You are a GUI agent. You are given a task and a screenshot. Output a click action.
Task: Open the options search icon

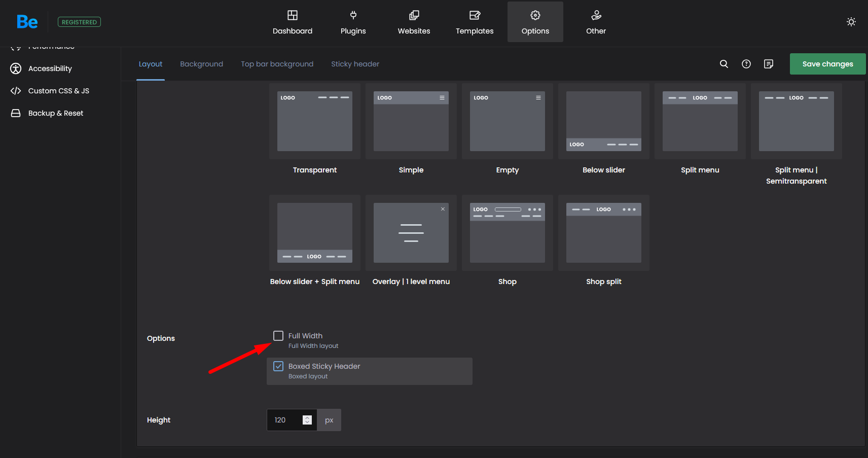[724, 64]
